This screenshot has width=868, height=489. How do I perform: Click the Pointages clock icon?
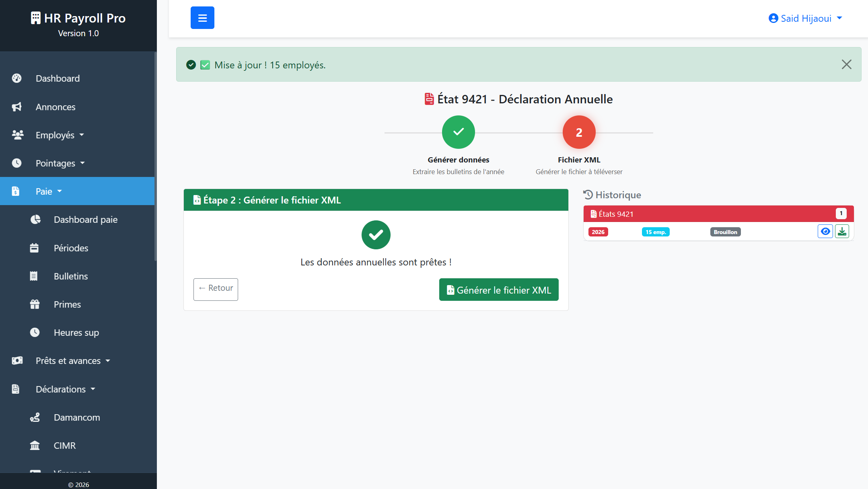pos(16,163)
